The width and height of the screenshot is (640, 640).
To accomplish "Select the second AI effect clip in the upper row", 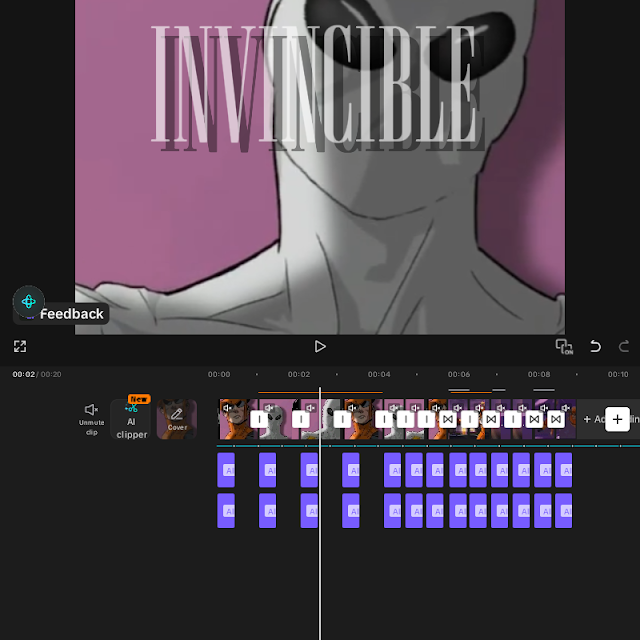I will point(267,470).
